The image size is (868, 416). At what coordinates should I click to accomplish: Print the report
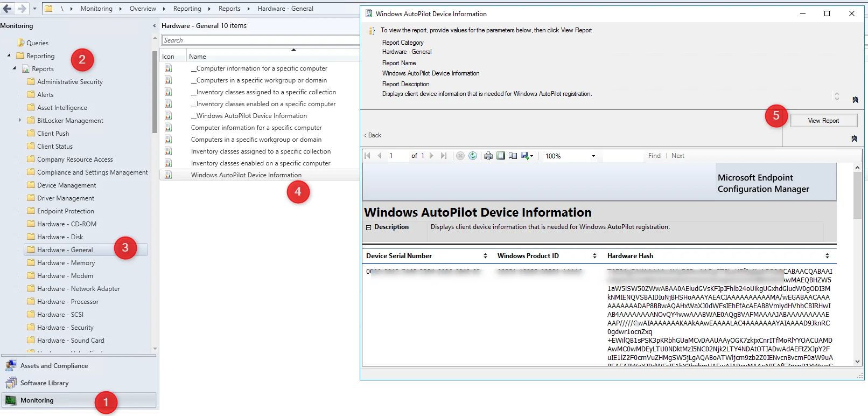[x=488, y=156]
